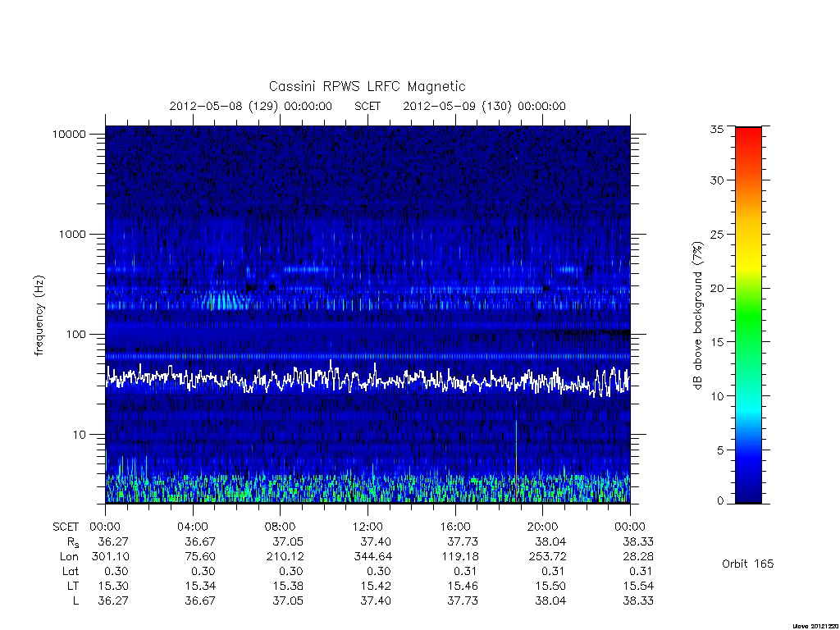Viewport: 840px width, 630px height.
Task: Click local time value "15.54"
Action: (x=638, y=586)
